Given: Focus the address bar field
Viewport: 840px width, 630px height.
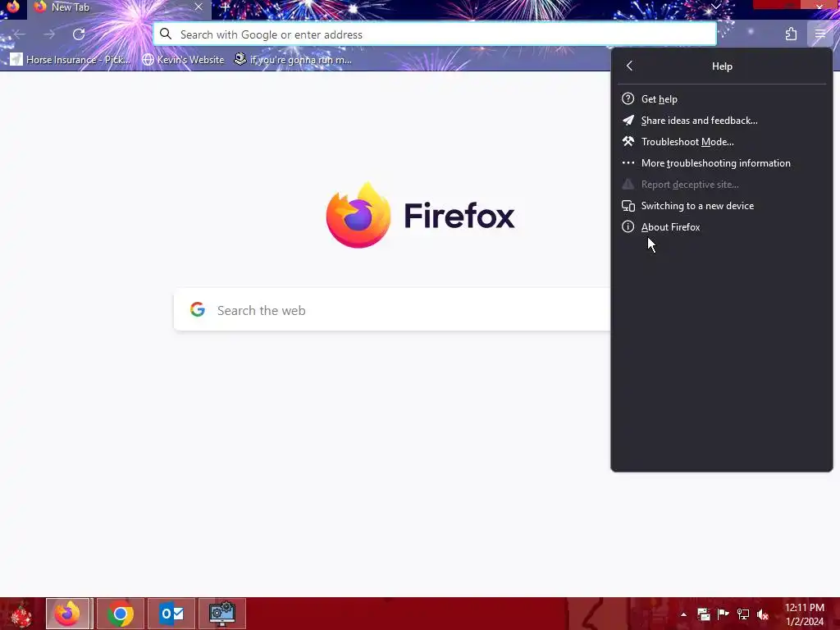Looking at the screenshot, I should 435,34.
